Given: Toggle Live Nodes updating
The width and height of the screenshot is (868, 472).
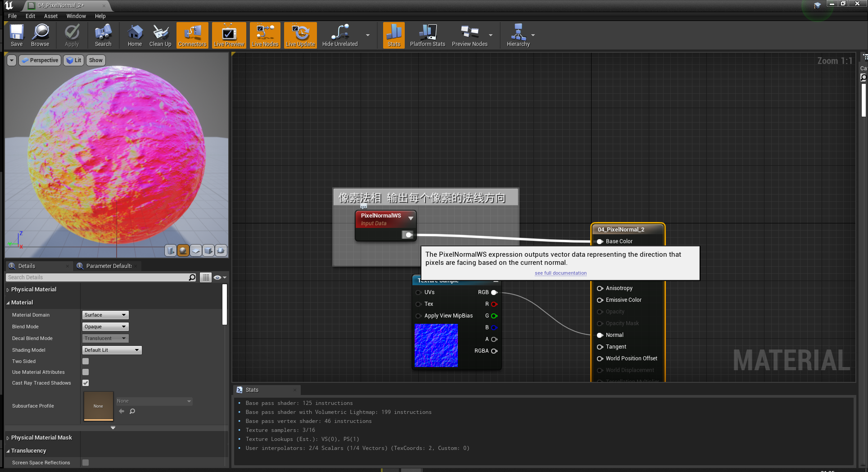Looking at the screenshot, I should coord(265,35).
